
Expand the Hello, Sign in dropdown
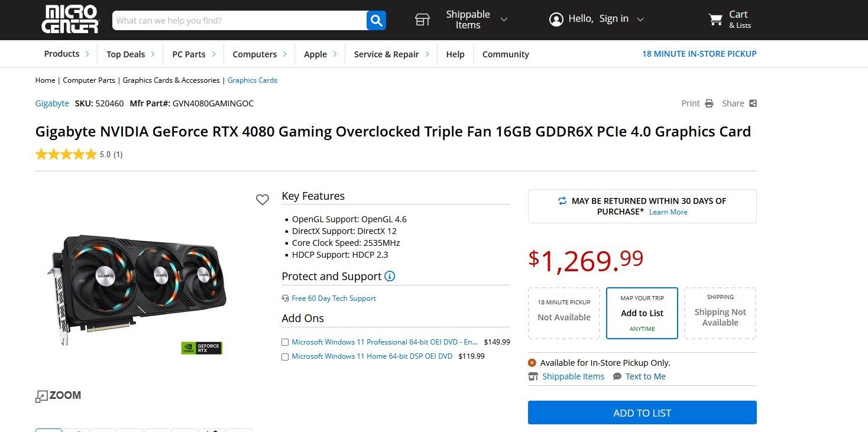coord(640,20)
